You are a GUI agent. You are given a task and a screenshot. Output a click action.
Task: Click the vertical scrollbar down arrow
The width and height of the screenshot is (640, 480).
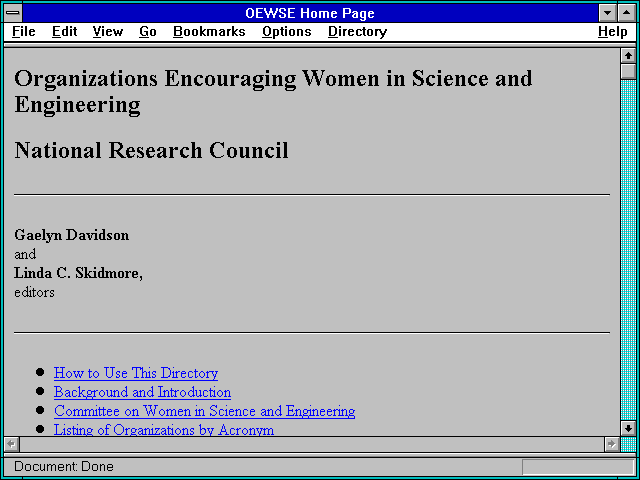pos(628,428)
